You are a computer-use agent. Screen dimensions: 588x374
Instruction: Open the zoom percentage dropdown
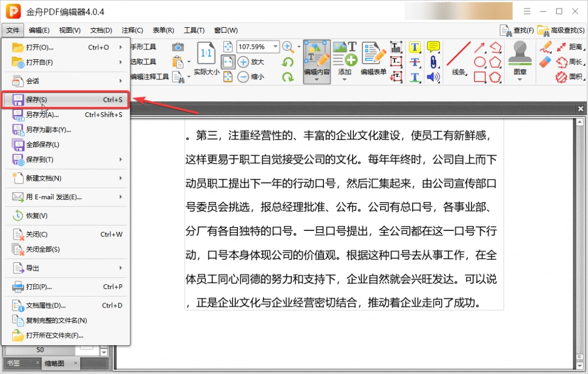point(275,47)
